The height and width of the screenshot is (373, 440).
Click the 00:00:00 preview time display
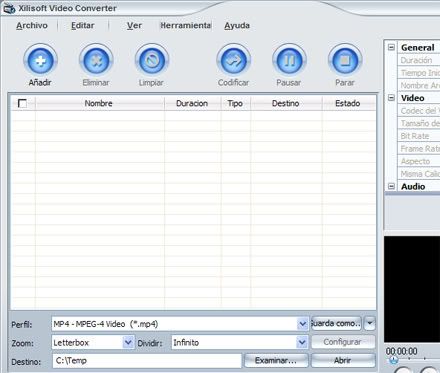click(x=402, y=351)
